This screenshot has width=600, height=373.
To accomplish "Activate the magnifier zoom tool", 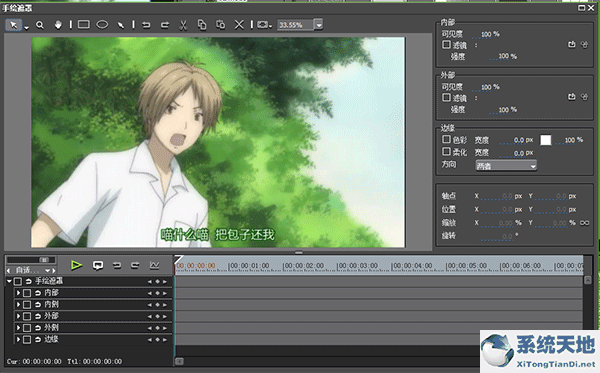I will click(x=39, y=25).
